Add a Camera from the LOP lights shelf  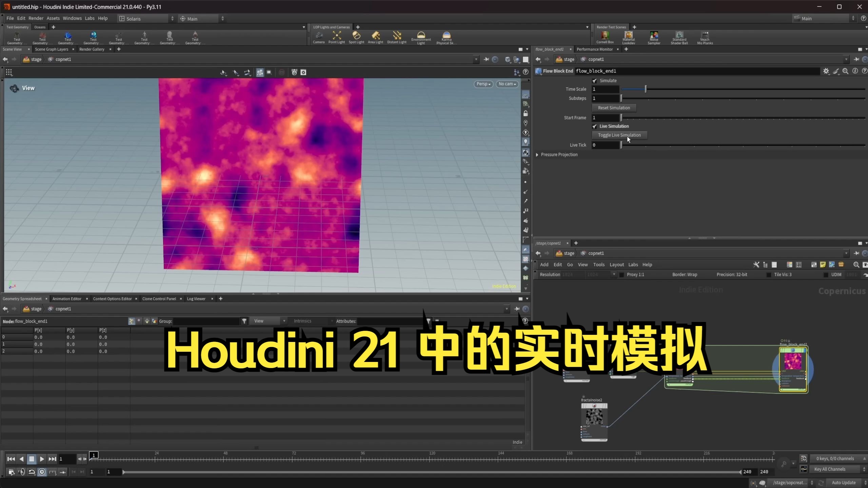(319, 37)
